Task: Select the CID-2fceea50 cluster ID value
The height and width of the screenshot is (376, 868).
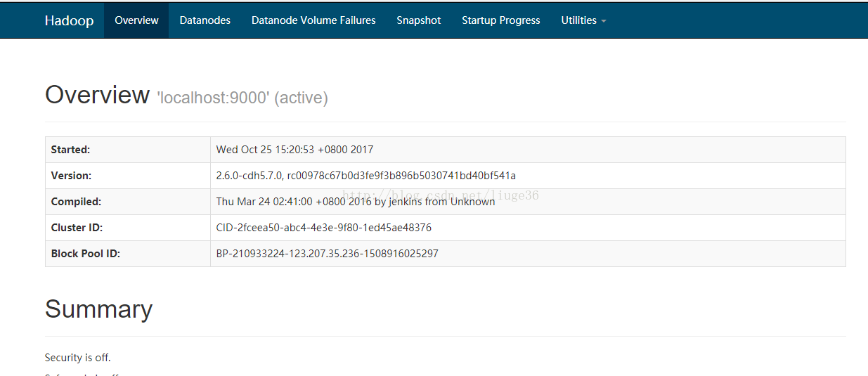Action: [x=323, y=228]
